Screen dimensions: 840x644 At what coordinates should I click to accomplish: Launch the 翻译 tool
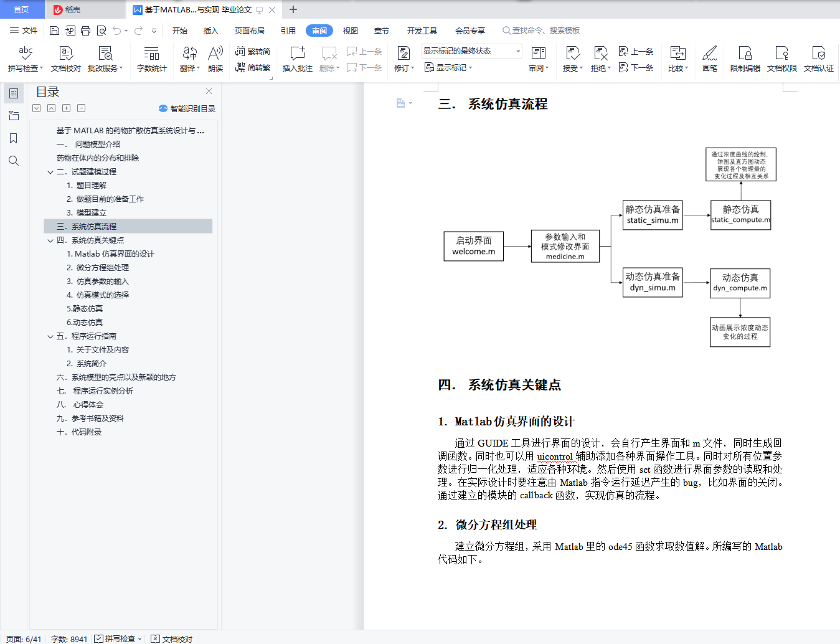tap(190, 59)
